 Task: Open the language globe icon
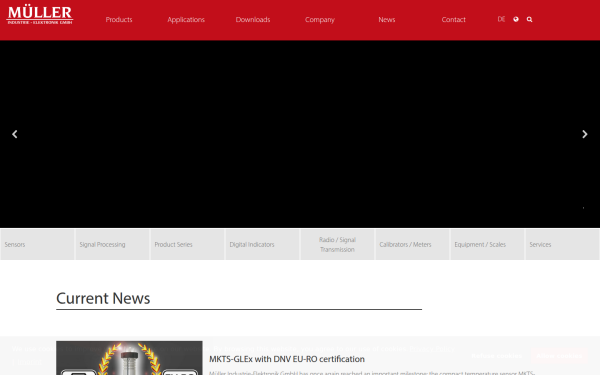coord(516,19)
